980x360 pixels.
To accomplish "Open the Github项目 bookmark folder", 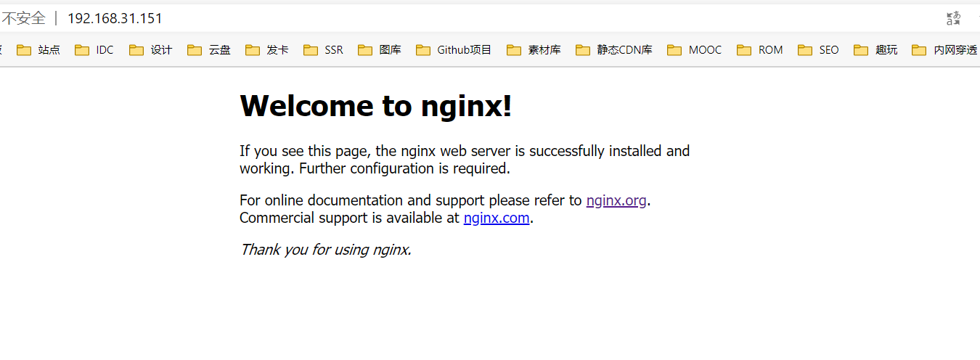I will click(x=454, y=50).
